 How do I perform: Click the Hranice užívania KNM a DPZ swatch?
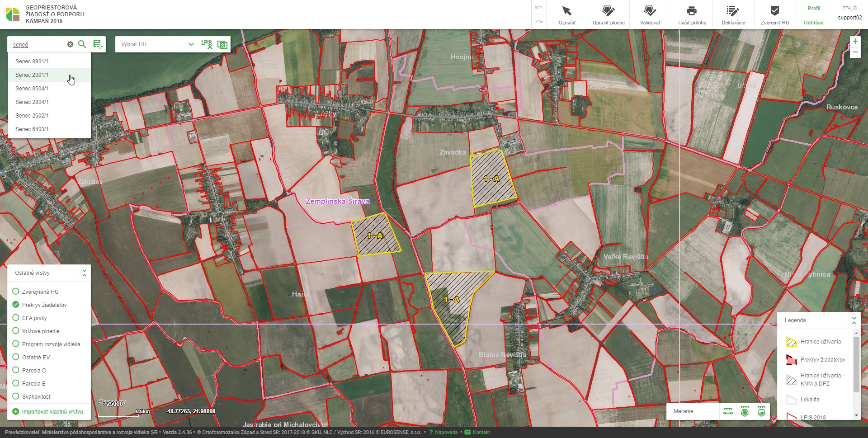[791, 380]
